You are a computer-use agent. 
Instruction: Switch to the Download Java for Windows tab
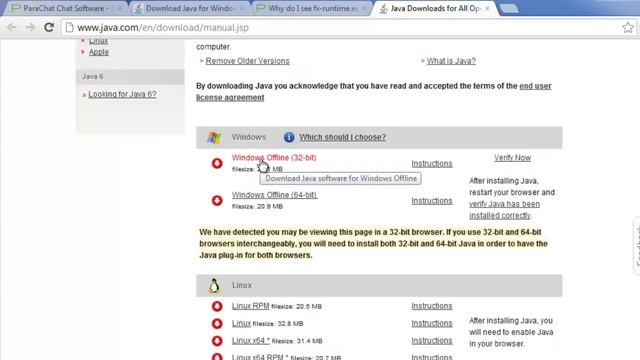click(x=189, y=8)
